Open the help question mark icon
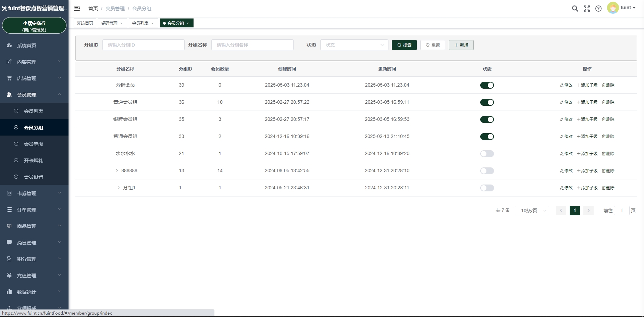The image size is (644, 317). (598, 9)
